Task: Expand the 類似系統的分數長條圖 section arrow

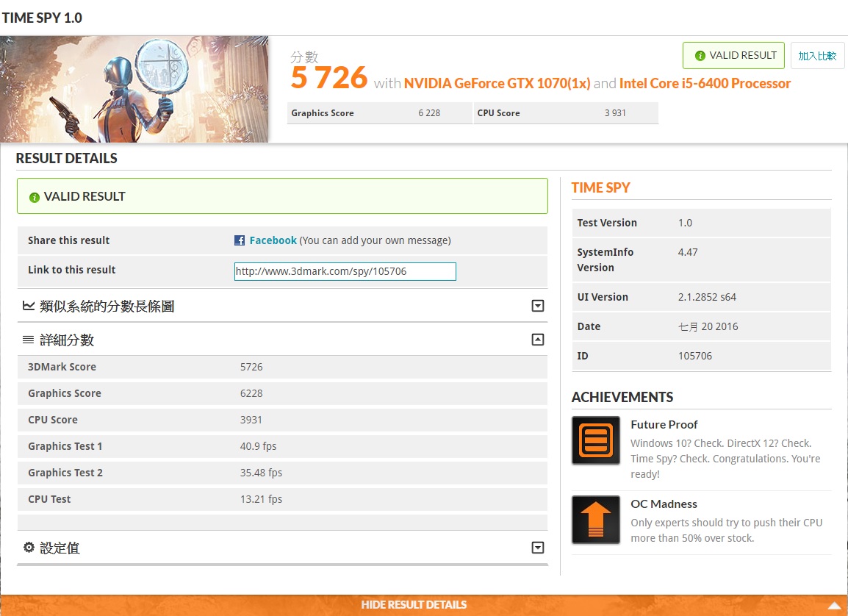Action: [538, 306]
